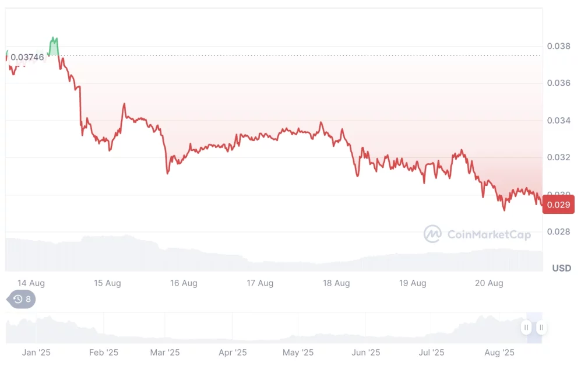The width and height of the screenshot is (588, 373).
Task: Click the CoinMarketCap logo icon watermark
Action: (432, 234)
